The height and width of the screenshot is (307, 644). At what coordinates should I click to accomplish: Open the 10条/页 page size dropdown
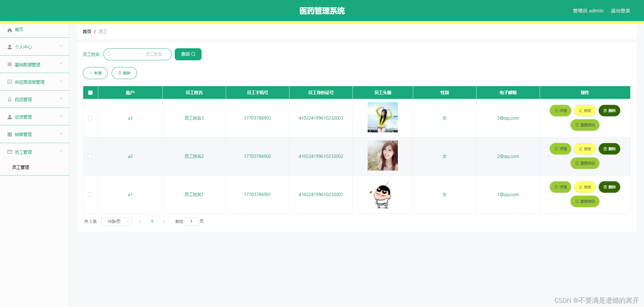point(116,222)
